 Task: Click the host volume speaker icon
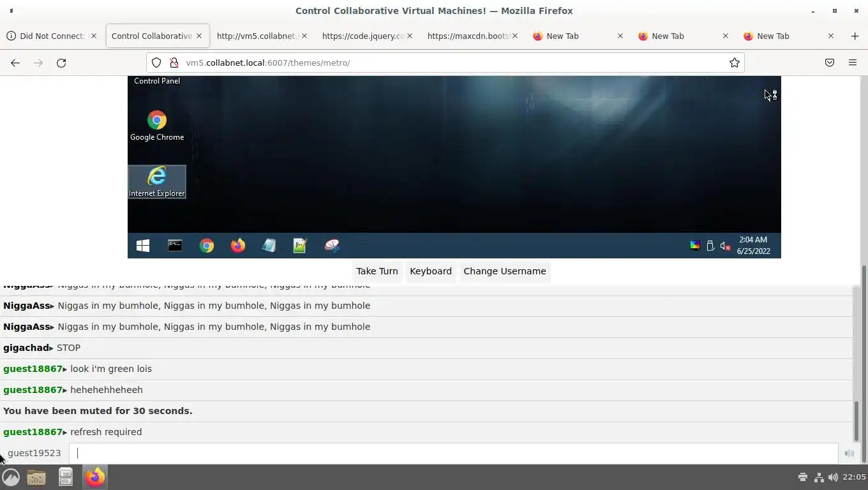[x=833, y=477]
